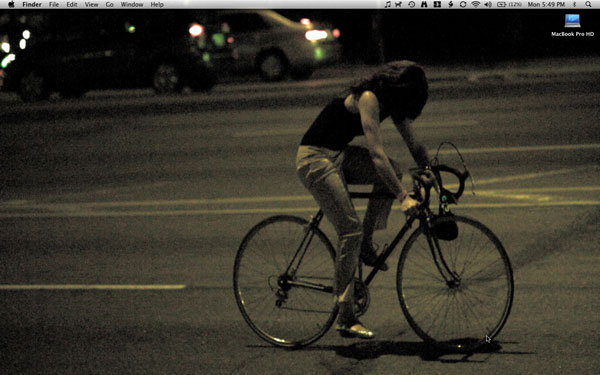Open the battery status menu
Screen dimensions: 600x375
tap(509, 5)
